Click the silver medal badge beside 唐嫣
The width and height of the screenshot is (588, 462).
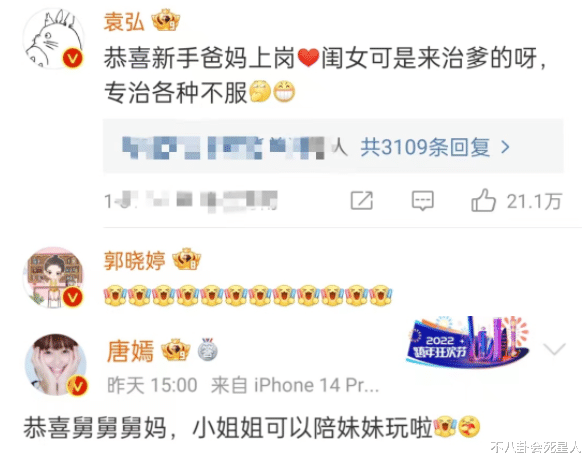pos(207,350)
